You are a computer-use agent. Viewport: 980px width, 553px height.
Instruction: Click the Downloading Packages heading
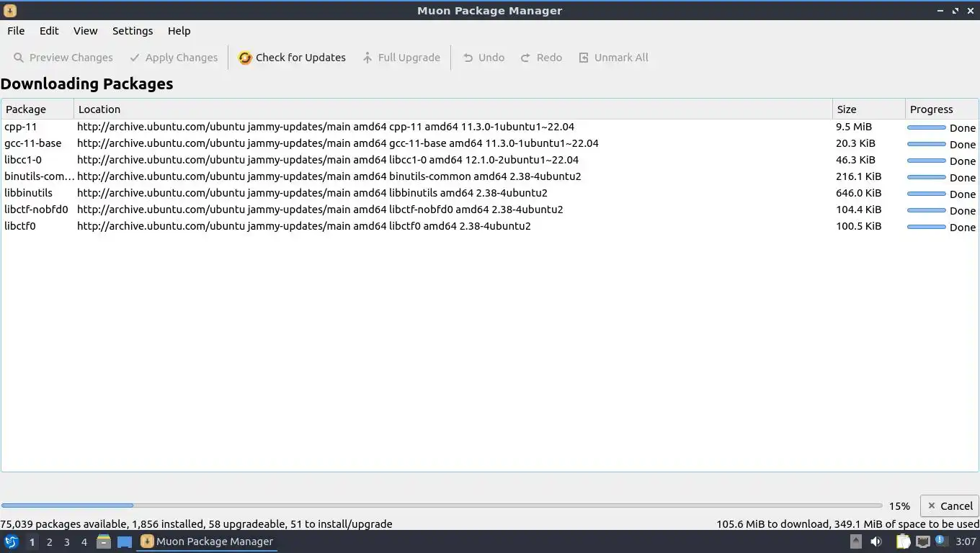click(86, 84)
